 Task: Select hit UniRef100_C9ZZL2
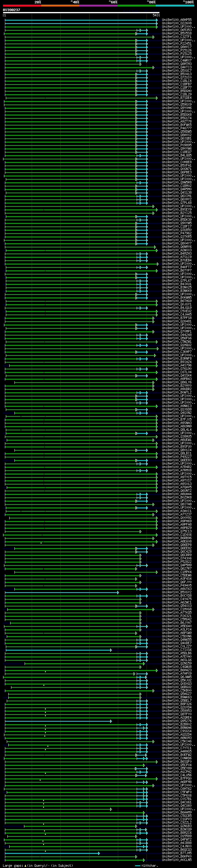pos(177,822)
